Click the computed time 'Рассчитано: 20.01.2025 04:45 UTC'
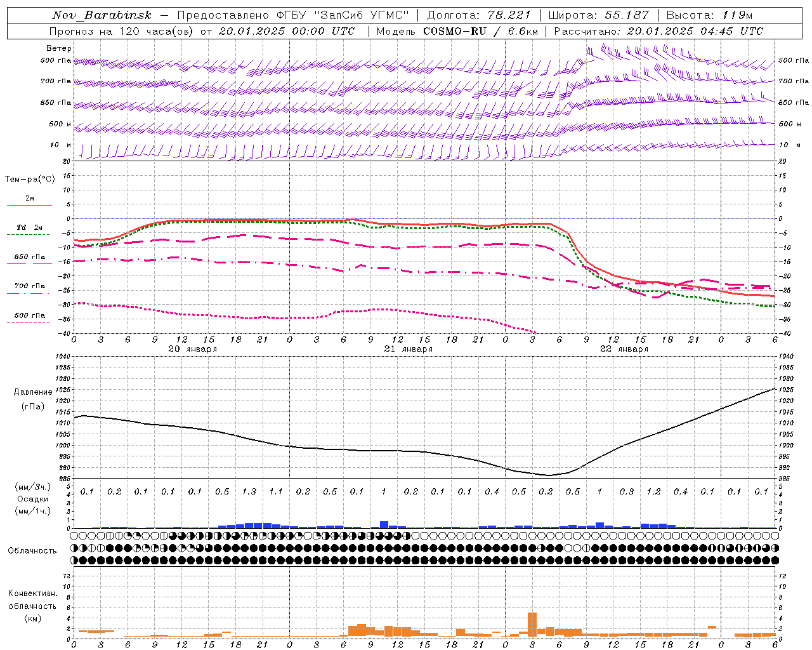This screenshot has width=812, height=650. [x=658, y=31]
